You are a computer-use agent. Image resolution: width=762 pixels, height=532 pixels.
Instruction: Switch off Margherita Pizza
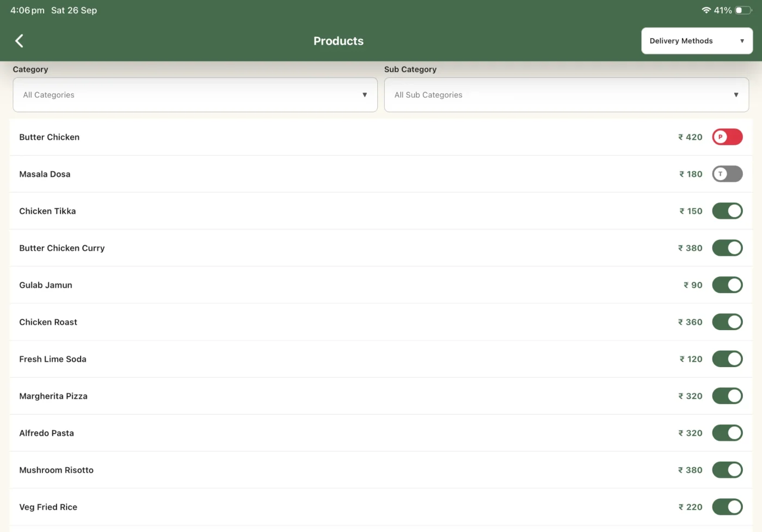[727, 396]
